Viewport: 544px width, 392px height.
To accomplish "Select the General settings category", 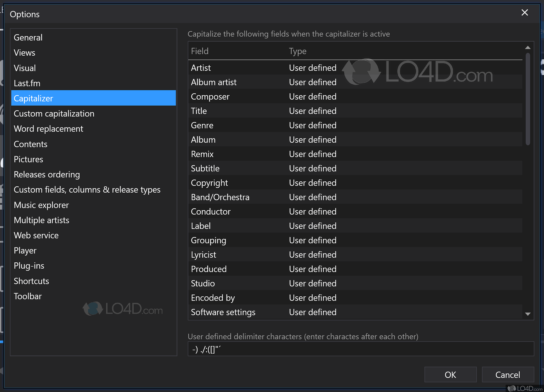I will [x=28, y=37].
